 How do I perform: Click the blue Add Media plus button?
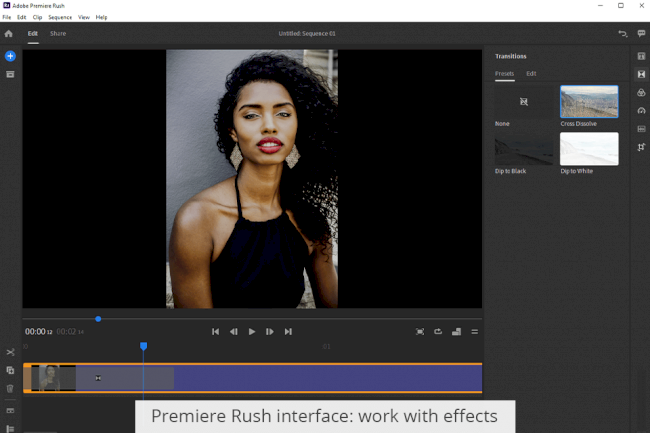tap(10, 56)
